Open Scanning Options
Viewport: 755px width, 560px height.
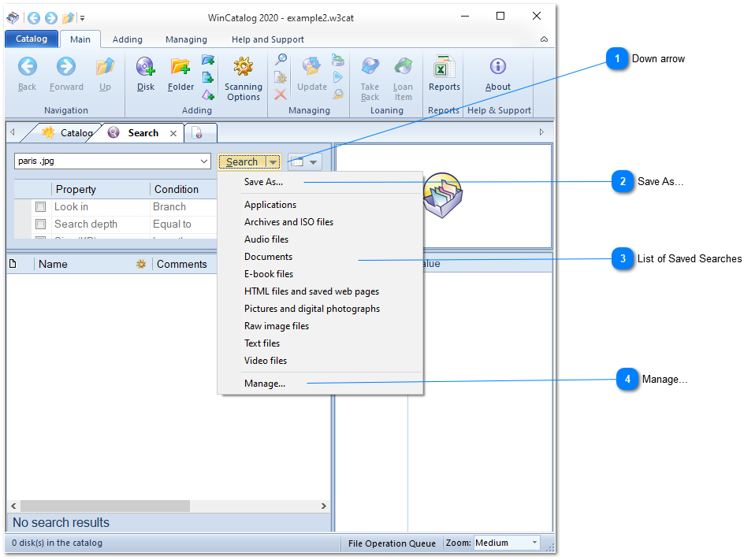tap(243, 69)
